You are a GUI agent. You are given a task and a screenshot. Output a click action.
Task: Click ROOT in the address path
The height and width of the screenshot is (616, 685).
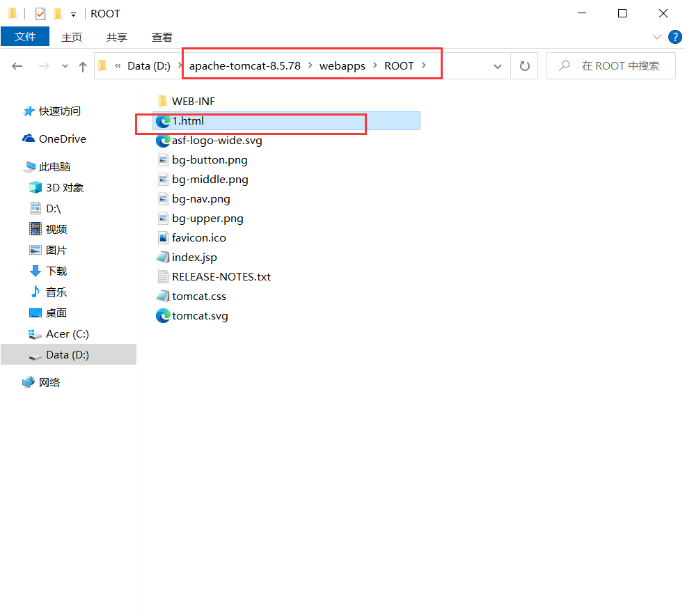tap(399, 66)
